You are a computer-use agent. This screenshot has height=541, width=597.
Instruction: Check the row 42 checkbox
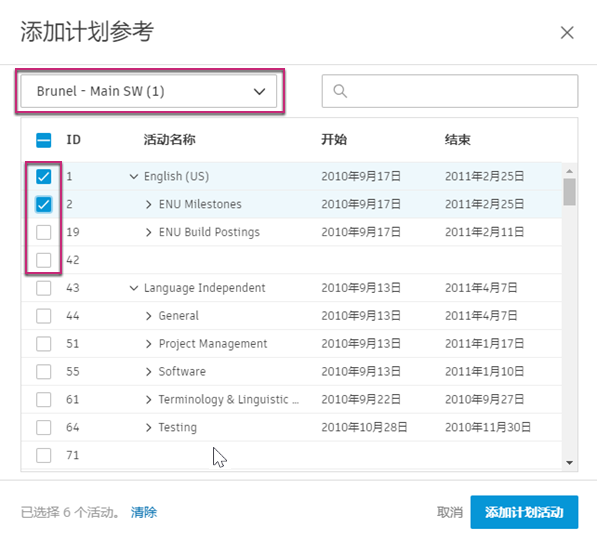pos(43,260)
